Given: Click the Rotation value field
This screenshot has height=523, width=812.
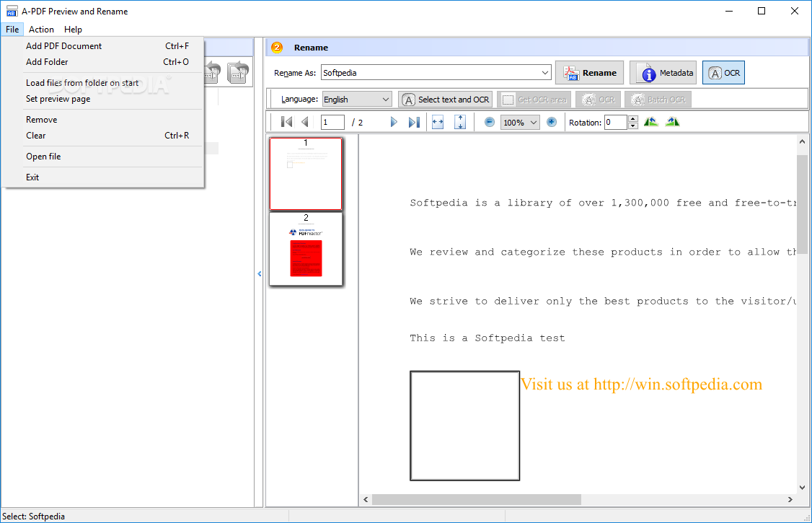Looking at the screenshot, I should click(616, 122).
